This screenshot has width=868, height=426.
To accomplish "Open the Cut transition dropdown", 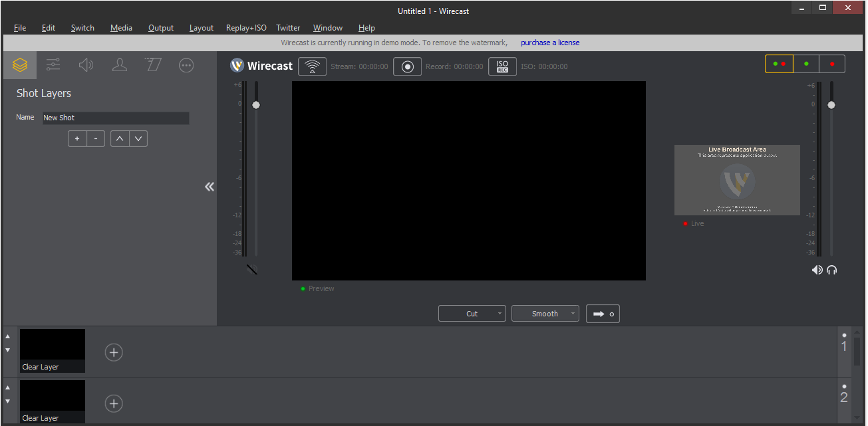I will tap(472, 314).
